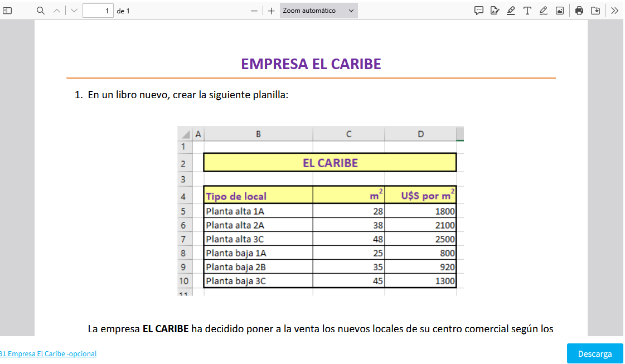This screenshot has width=625, height=364.
Task: Select the text annotation tool
Action: pos(527,11)
